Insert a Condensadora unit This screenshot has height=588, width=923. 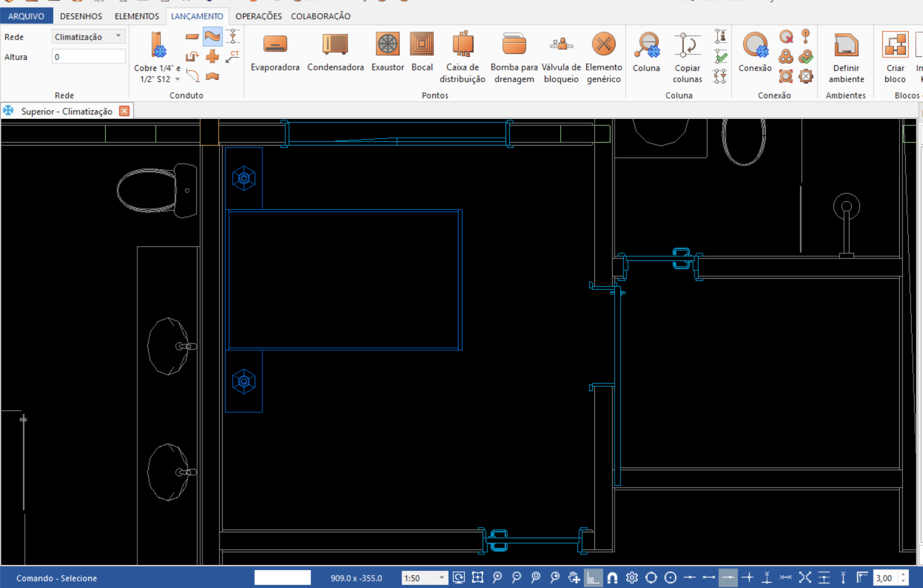335,52
